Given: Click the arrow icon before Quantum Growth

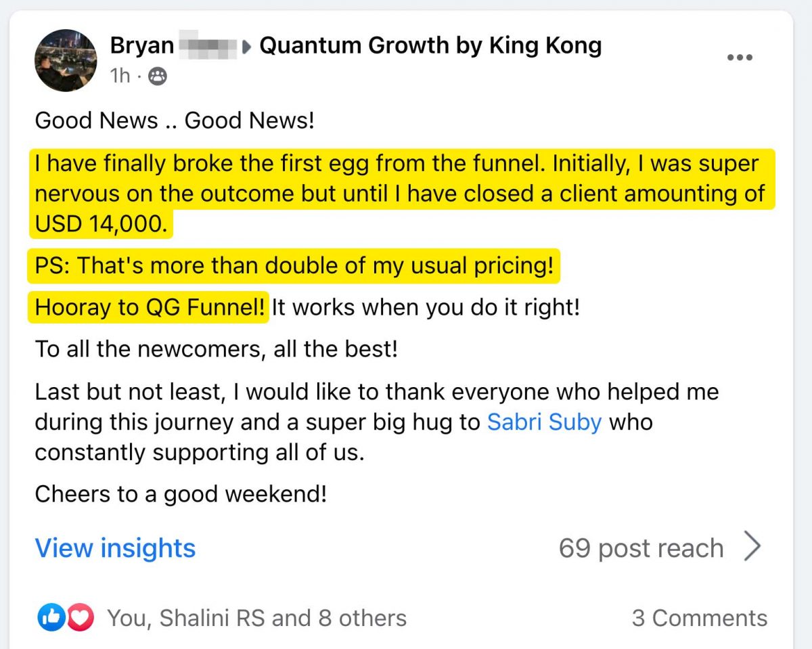Looking at the screenshot, I should point(248,47).
